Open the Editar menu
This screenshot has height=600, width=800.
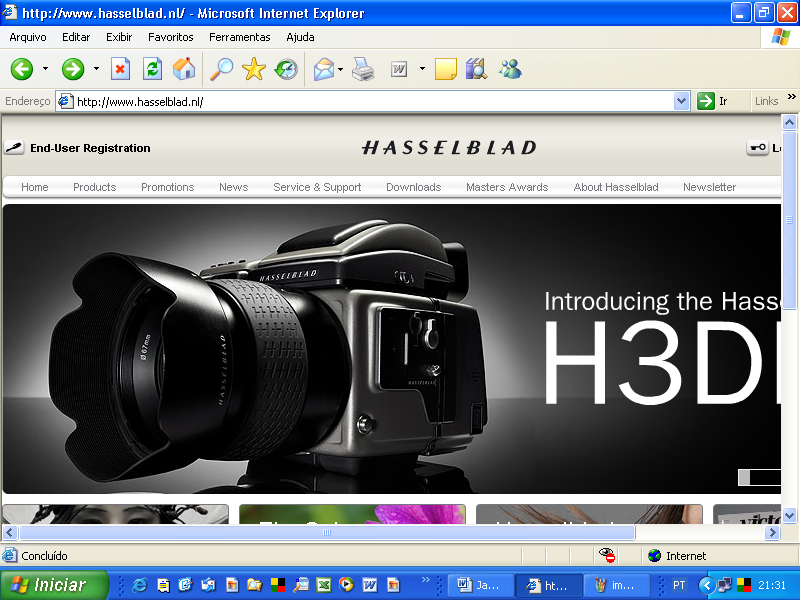click(76, 37)
